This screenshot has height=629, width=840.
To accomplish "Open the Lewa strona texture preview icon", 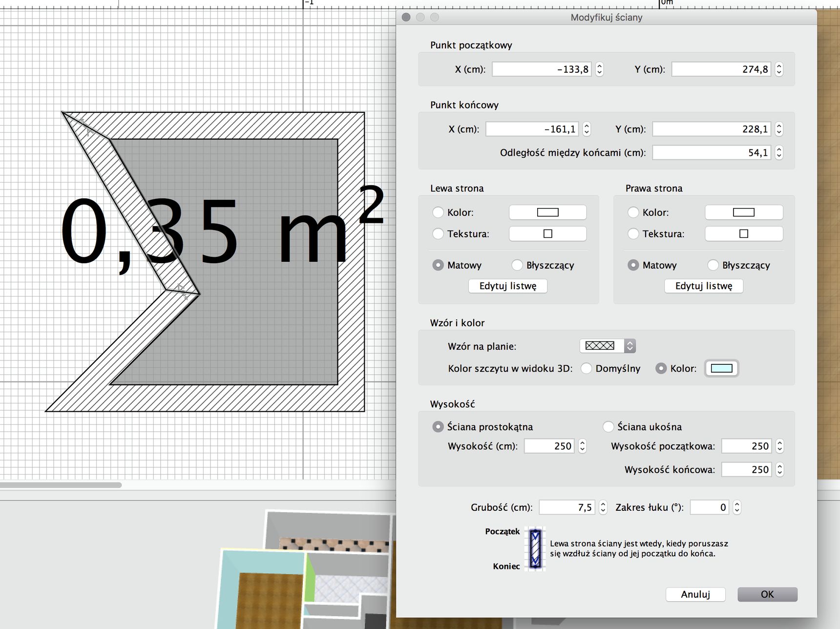I will (547, 234).
